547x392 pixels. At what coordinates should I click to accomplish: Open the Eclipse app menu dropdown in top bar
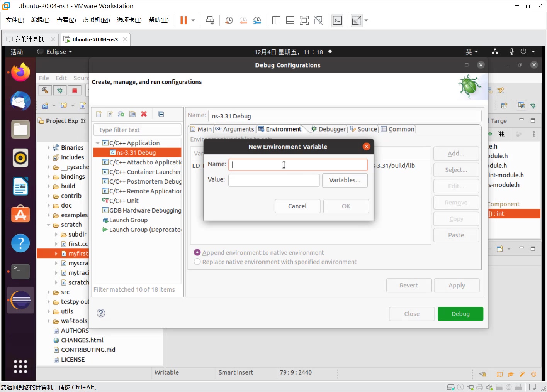tap(54, 52)
